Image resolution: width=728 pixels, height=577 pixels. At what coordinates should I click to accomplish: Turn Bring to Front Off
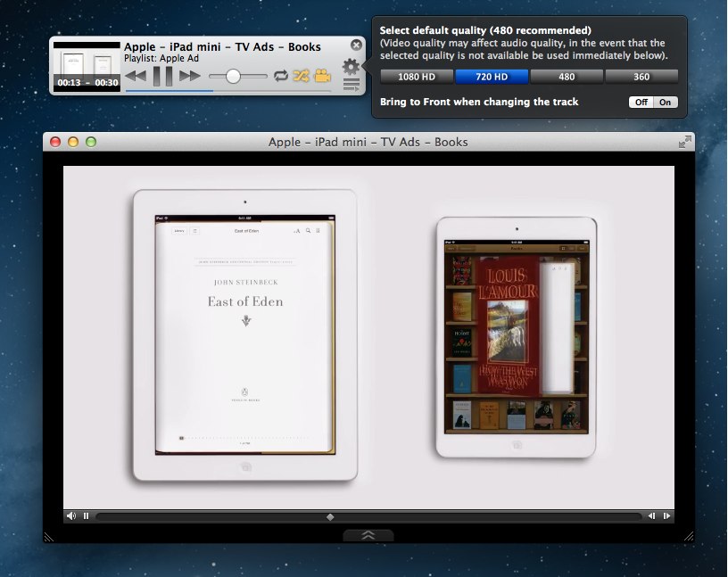641,103
